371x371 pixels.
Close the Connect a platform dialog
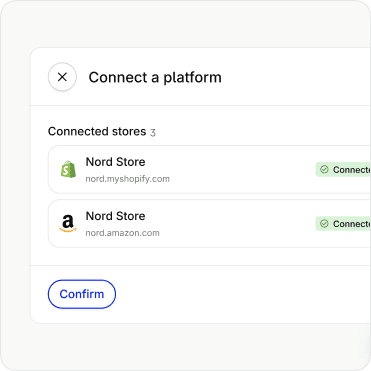click(x=62, y=77)
